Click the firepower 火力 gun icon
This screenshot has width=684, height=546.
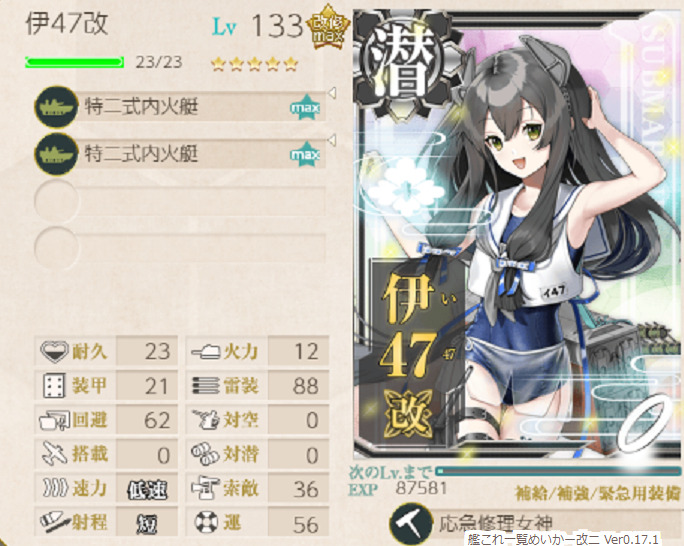[x=206, y=351]
